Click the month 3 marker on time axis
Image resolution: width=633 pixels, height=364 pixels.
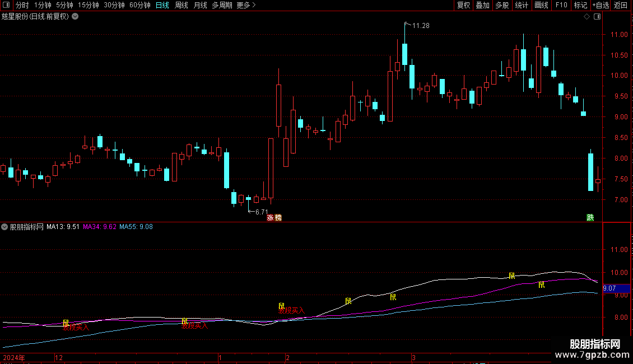coord(413,358)
